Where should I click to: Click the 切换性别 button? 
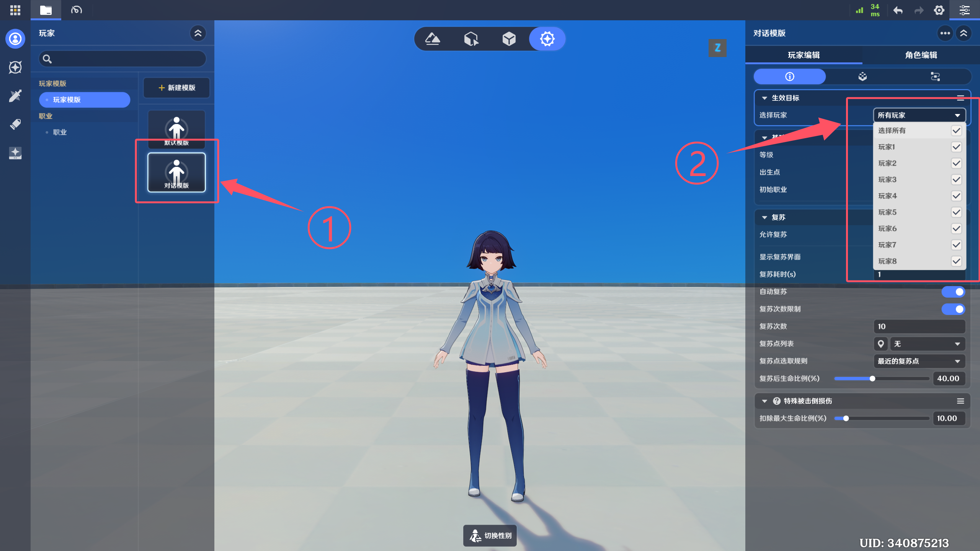tap(490, 536)
